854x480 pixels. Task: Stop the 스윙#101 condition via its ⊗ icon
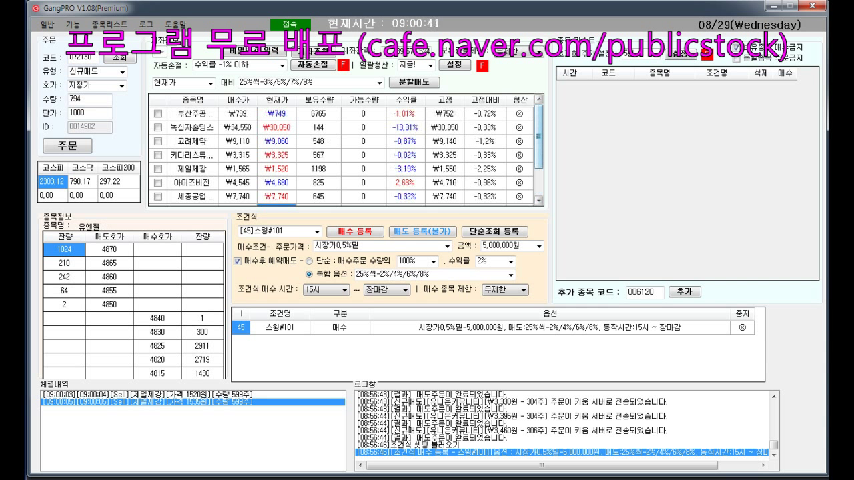(742, 327)
